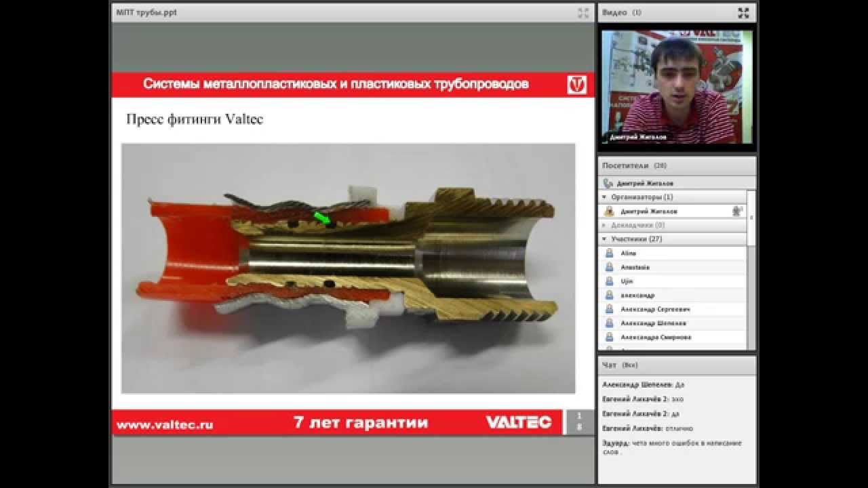Click the user icon beside Александр Шепелев
This screenshot has width=868, height=488.
[x=609, y=323]
